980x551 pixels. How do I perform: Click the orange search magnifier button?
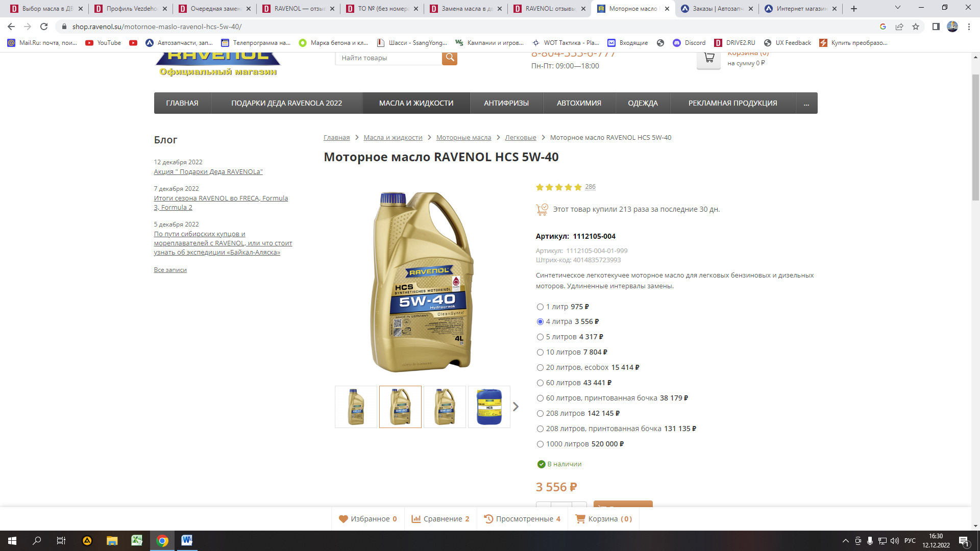tap(450, 58)
